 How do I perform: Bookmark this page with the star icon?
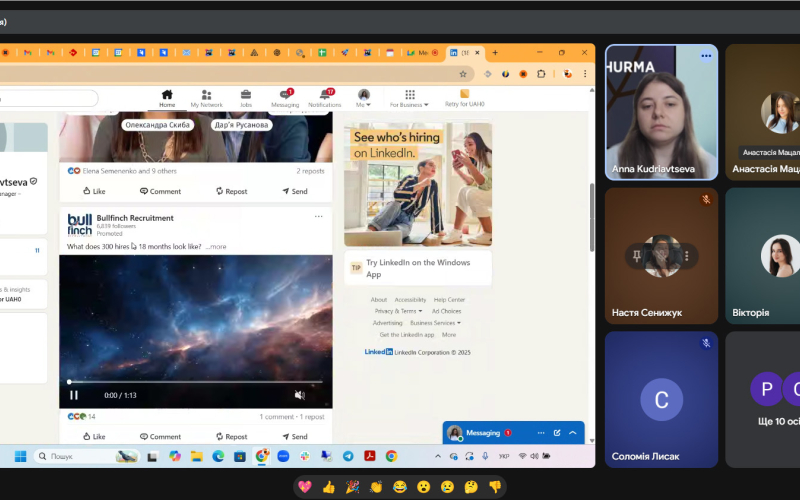point(463,73)
